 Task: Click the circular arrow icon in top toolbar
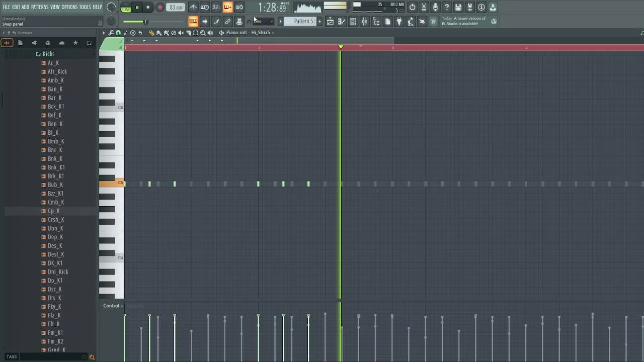[413, 7]
